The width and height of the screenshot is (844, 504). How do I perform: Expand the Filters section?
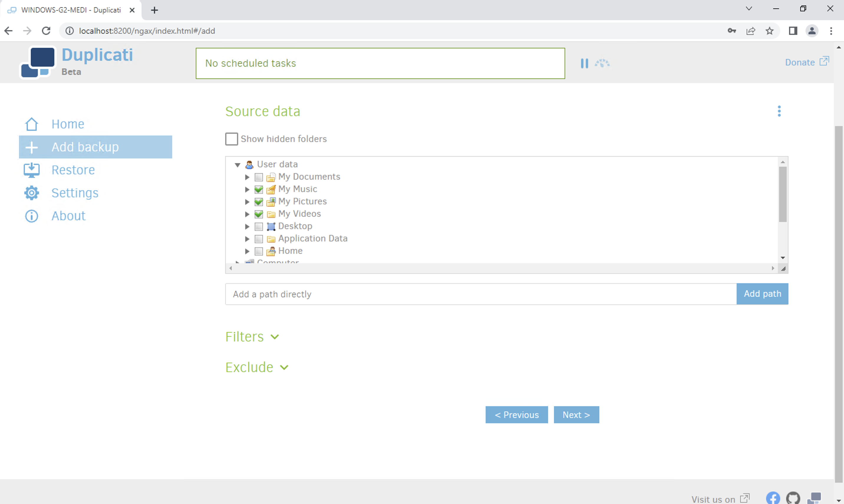point(252,337)
